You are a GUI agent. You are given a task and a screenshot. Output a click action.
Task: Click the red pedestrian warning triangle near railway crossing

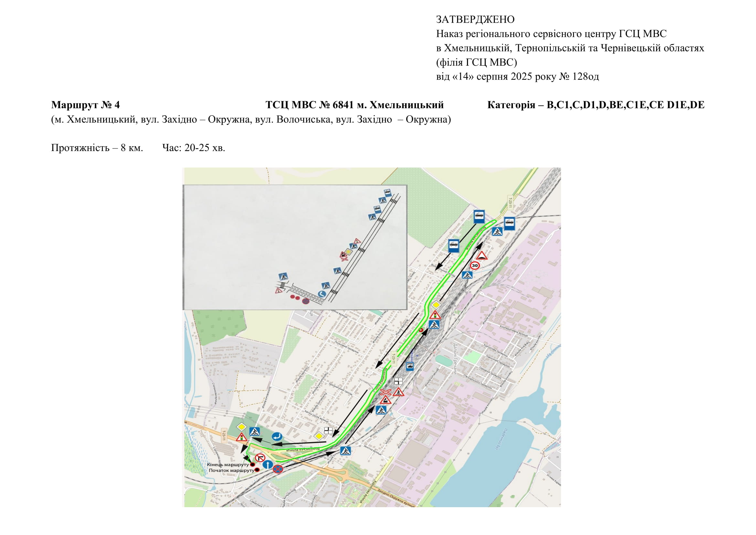pos(399,392)
